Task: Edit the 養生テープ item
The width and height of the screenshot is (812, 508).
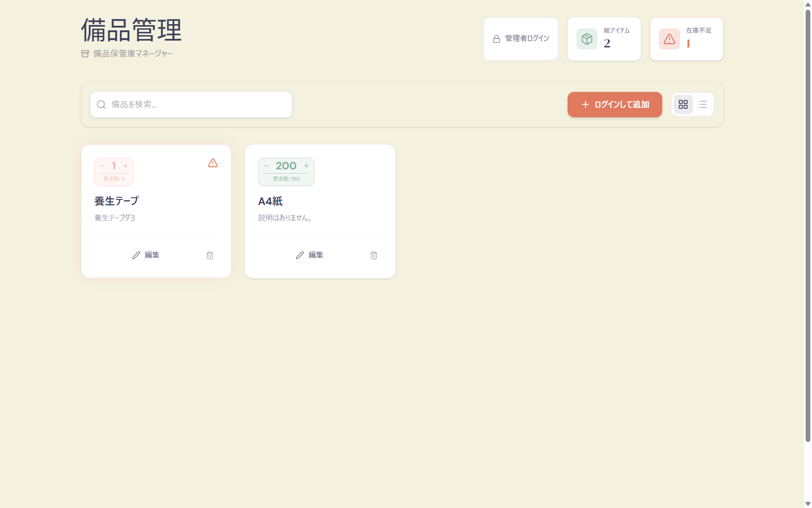Action: pos(145,255)
